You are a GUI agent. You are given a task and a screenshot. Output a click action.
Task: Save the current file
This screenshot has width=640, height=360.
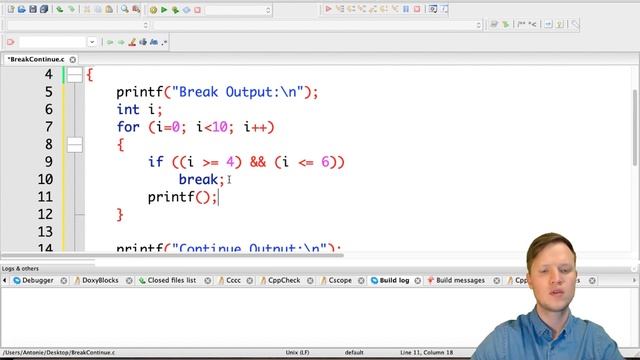pyautogui.click(x=33, y=9)
